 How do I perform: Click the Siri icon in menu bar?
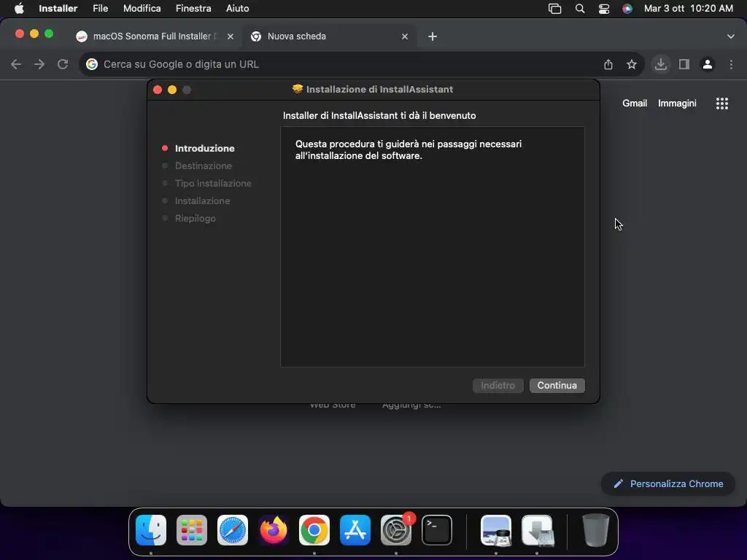point(627,9)
